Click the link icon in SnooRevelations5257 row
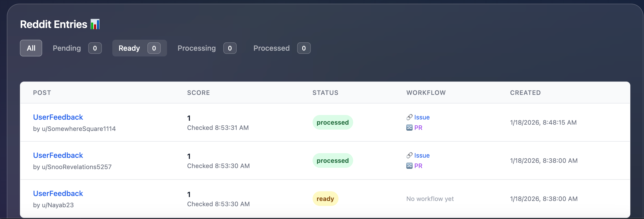 (409, 155)
